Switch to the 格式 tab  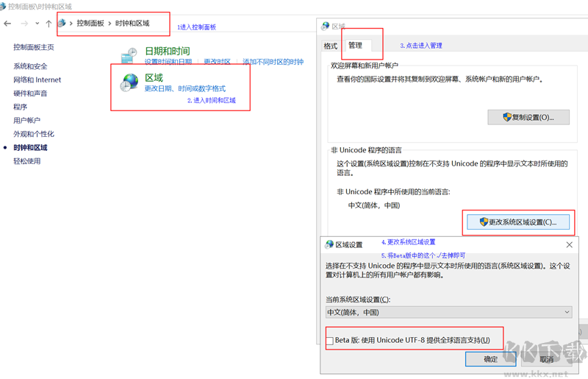click(330, 46)
